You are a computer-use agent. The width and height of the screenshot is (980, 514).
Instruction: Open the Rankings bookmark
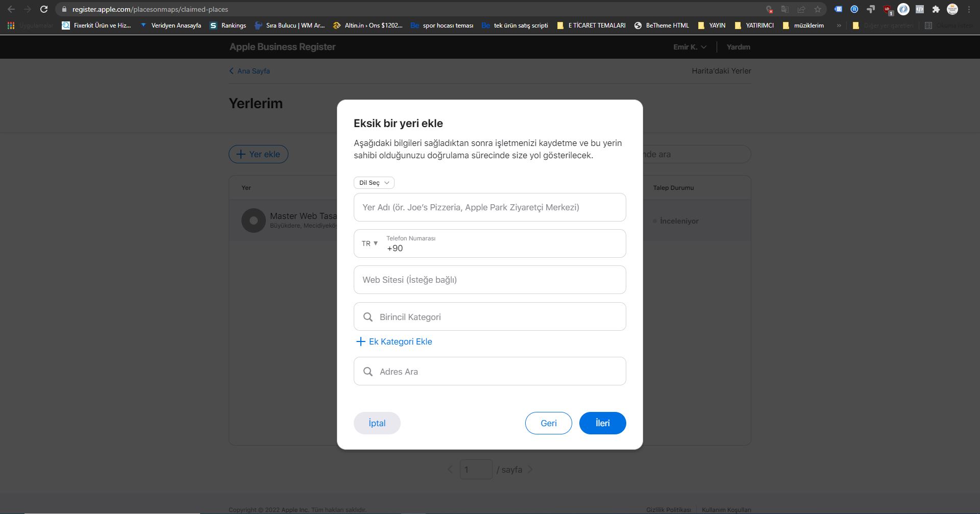[228, 25]
